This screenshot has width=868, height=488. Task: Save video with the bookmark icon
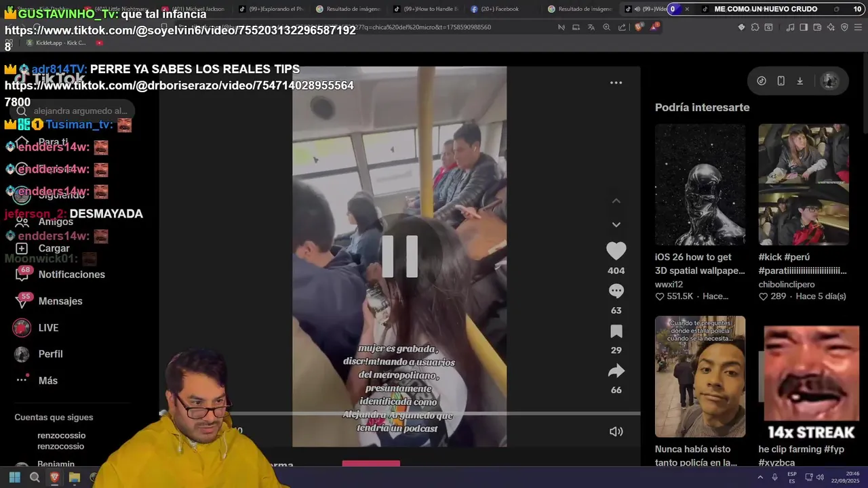(616, 331)
